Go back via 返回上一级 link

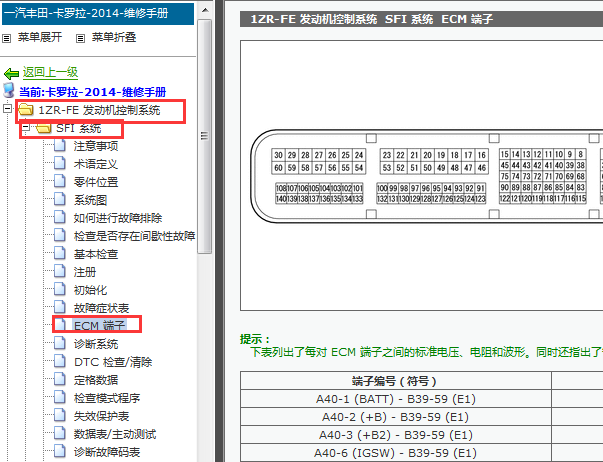point(50,72)
